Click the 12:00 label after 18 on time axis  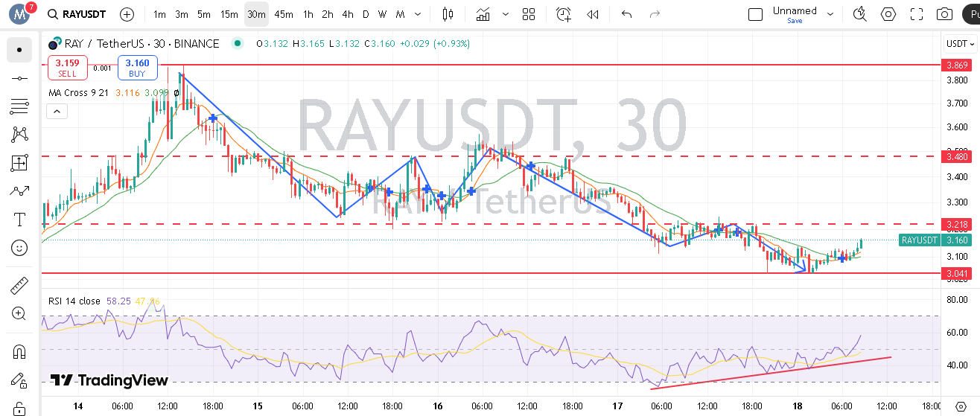click(x=887, y=406)
